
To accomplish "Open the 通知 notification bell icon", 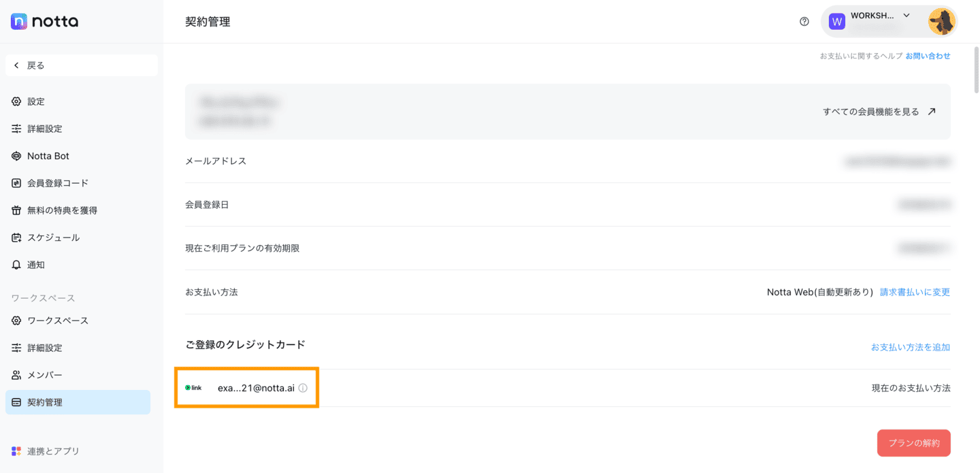I will click(15, 264).
